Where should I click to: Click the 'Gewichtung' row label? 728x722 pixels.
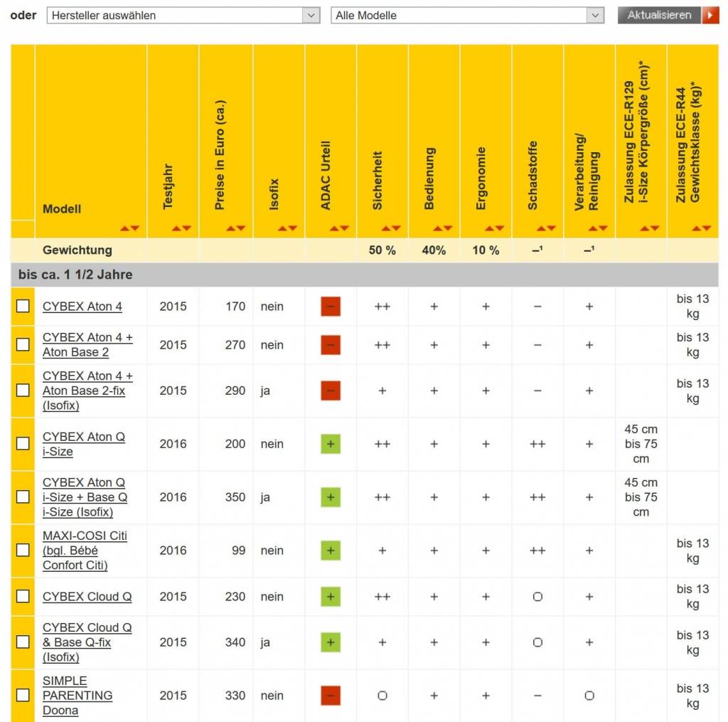click(77, 250)
